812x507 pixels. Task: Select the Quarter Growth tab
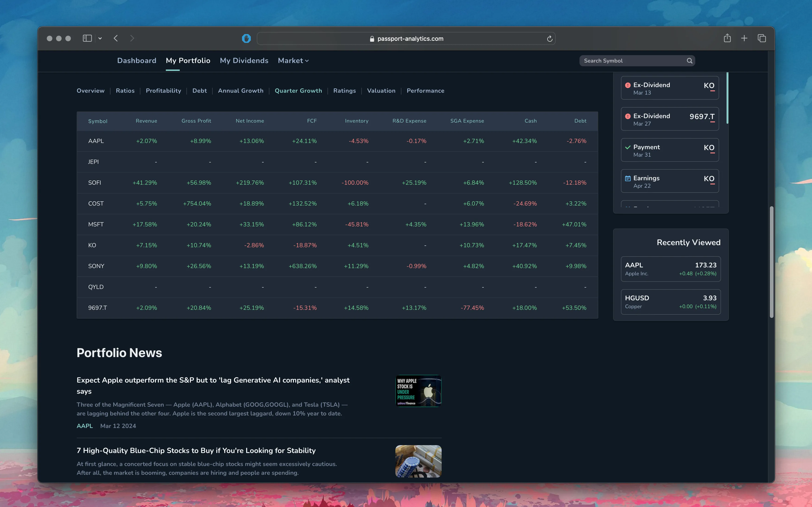click(298, 91)
